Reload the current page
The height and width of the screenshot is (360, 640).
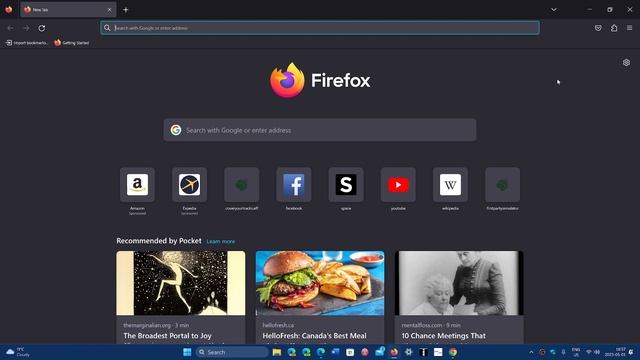point(42,28)
